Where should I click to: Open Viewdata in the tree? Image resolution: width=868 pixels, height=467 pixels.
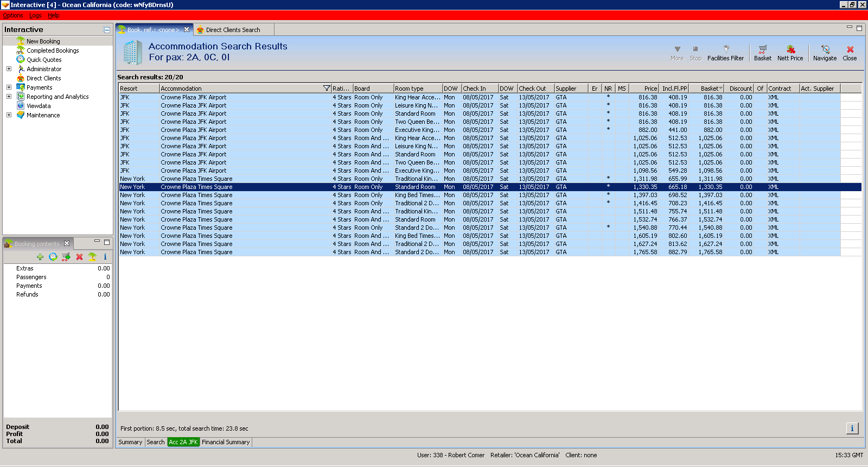tap(39, 106)
